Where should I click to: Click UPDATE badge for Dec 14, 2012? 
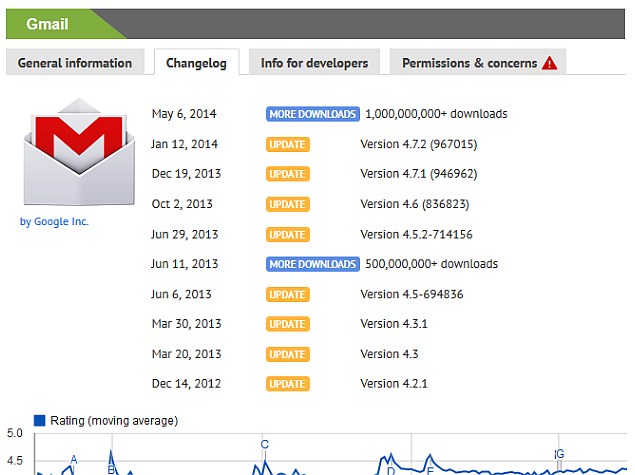tap(288, 384)
